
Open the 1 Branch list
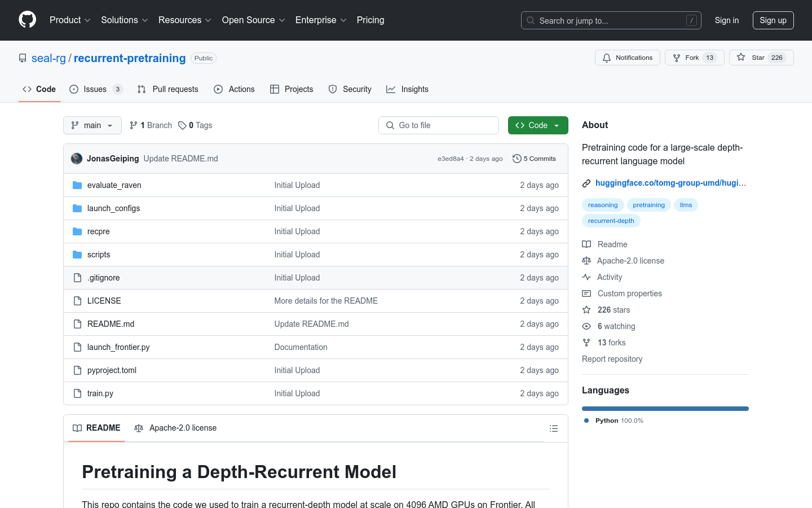[151, 125]
